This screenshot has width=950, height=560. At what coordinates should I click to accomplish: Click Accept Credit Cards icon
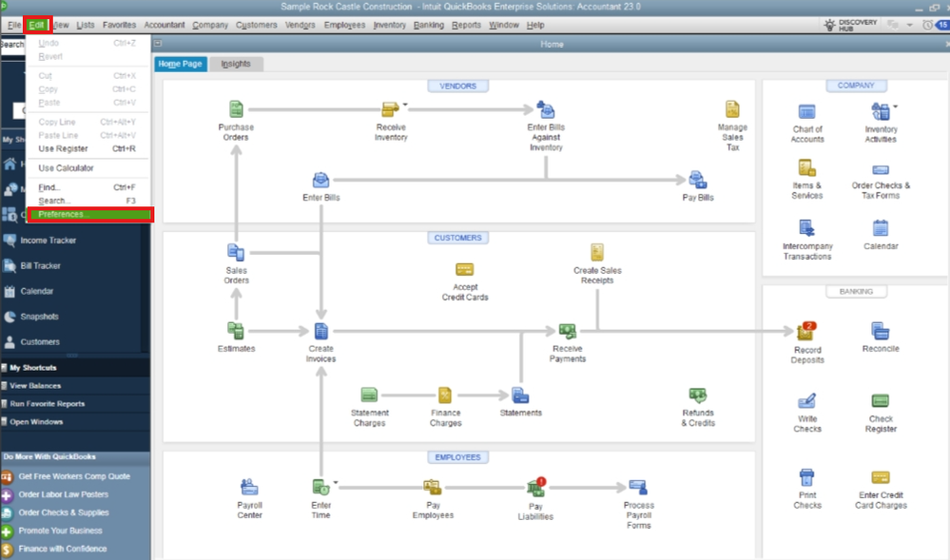(465, 269)
